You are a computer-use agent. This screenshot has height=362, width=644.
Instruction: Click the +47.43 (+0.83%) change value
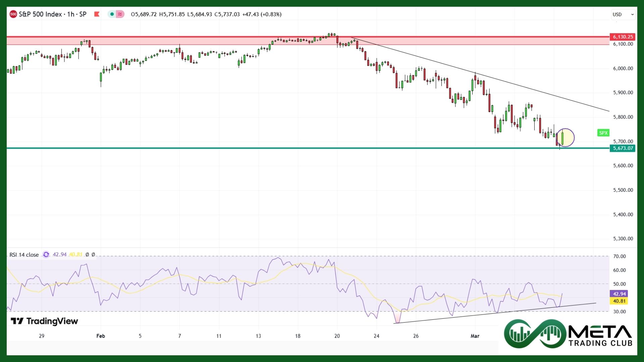tap(262, 14)
